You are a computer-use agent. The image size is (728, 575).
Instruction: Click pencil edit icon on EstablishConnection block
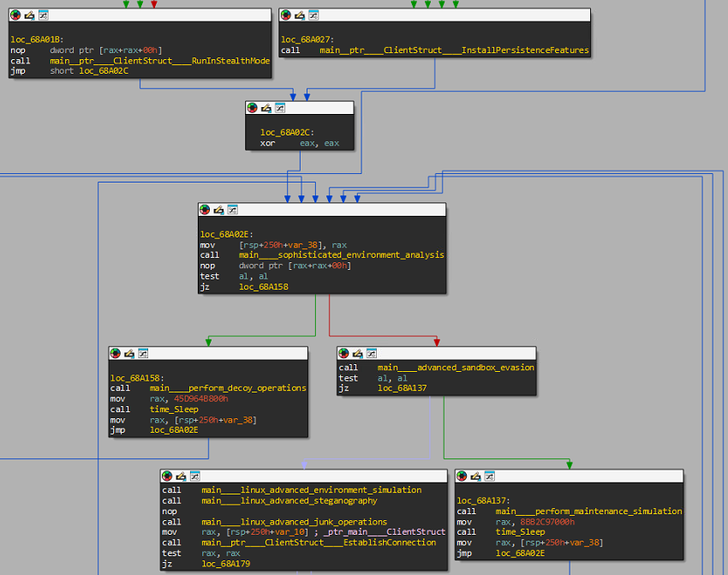tap(181, 476)
